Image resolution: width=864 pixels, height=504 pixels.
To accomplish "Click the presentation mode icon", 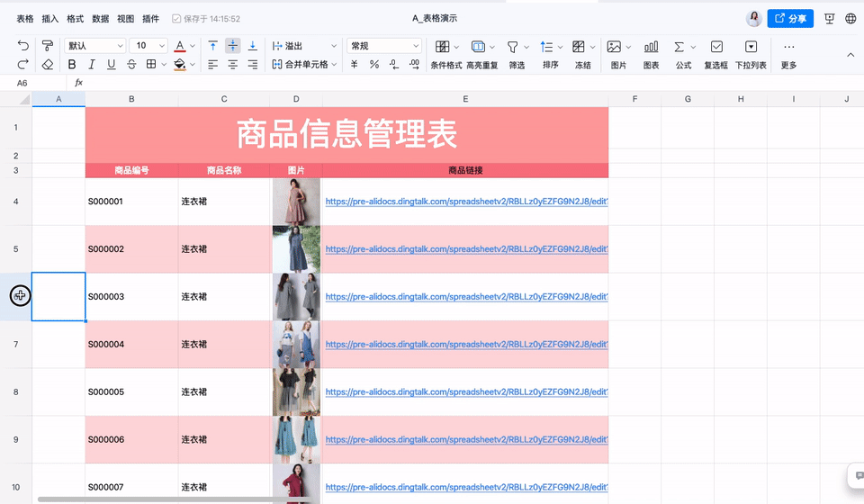I will 829,19.
